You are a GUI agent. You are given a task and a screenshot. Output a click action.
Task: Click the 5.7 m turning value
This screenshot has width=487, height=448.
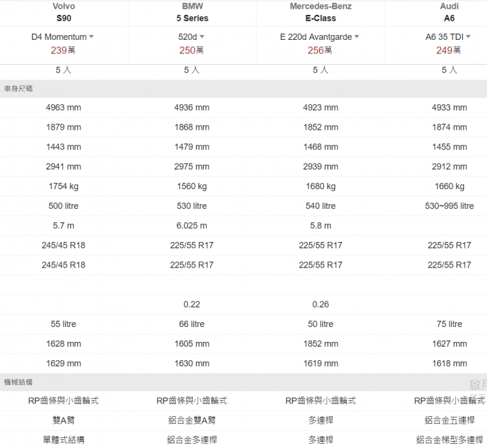(64, 226)
